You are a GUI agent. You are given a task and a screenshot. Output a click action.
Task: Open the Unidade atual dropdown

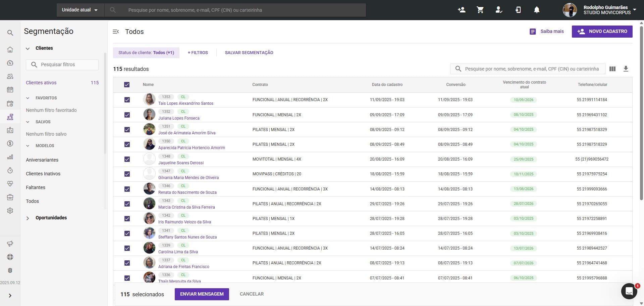[80, 10]
